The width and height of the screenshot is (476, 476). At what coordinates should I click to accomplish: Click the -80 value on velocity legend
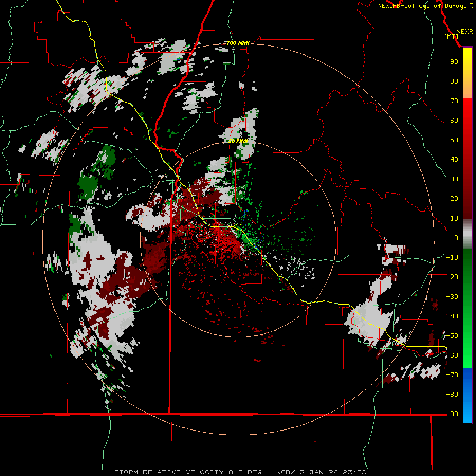pos(452,395)
